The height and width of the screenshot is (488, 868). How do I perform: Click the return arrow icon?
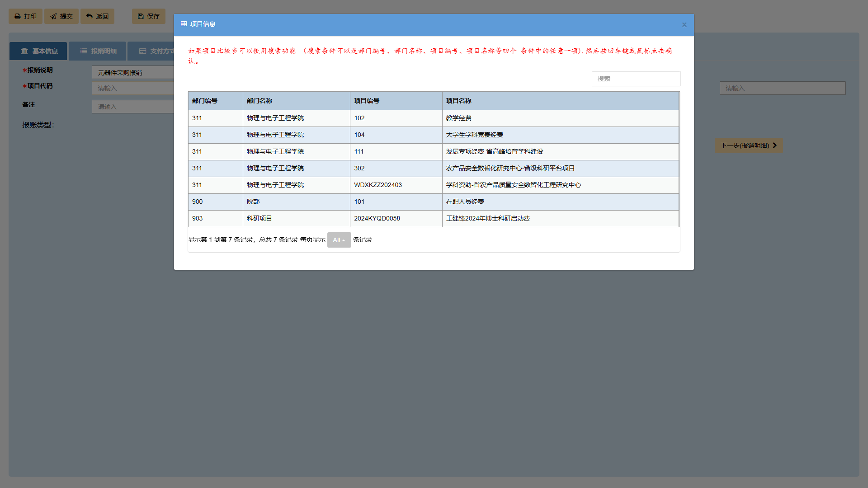tap(90, 16)
